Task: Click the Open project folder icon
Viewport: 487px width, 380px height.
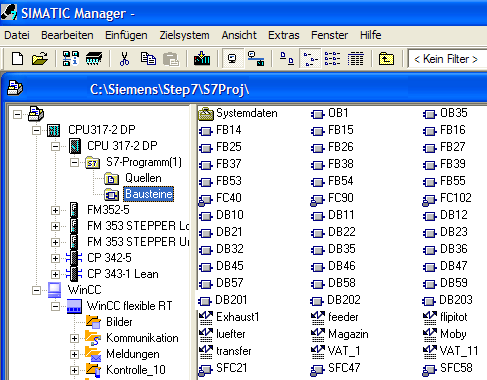Action: point(40,59)
